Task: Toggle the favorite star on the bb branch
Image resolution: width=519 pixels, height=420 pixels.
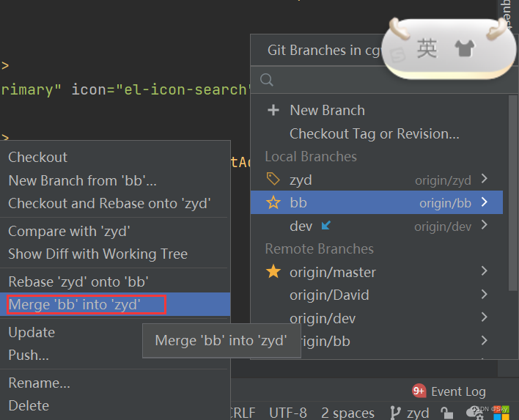Action: 273,202
